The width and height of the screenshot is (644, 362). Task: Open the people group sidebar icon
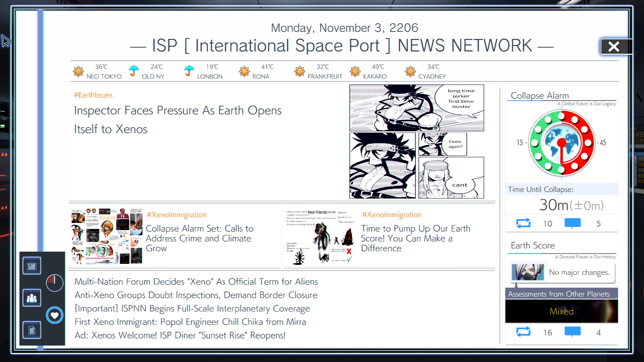point(32,298)
